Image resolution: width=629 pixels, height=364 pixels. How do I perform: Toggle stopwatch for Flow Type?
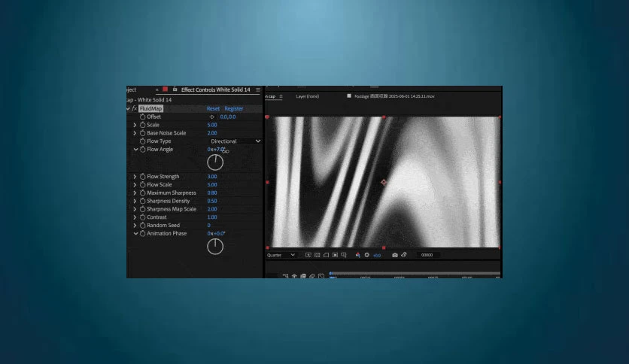142,141
